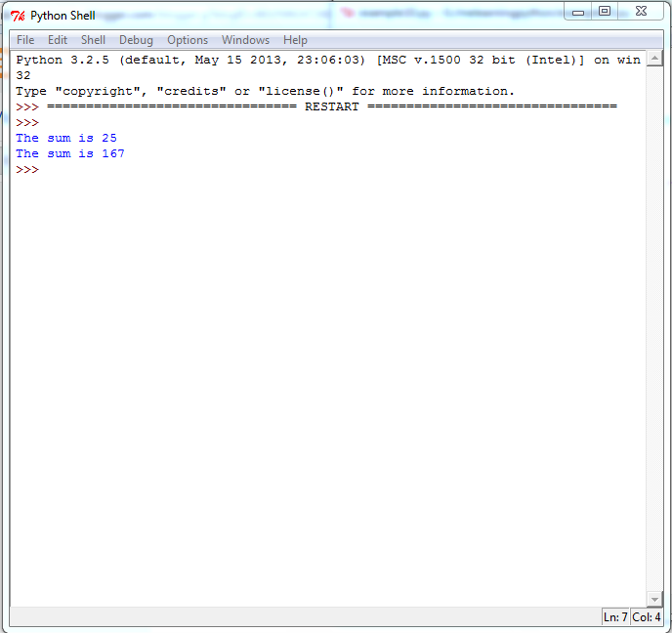Screen dimensions: 672x633
Task: Open the Debug menu
Action: pyautogui.click(x=136, y=40)
